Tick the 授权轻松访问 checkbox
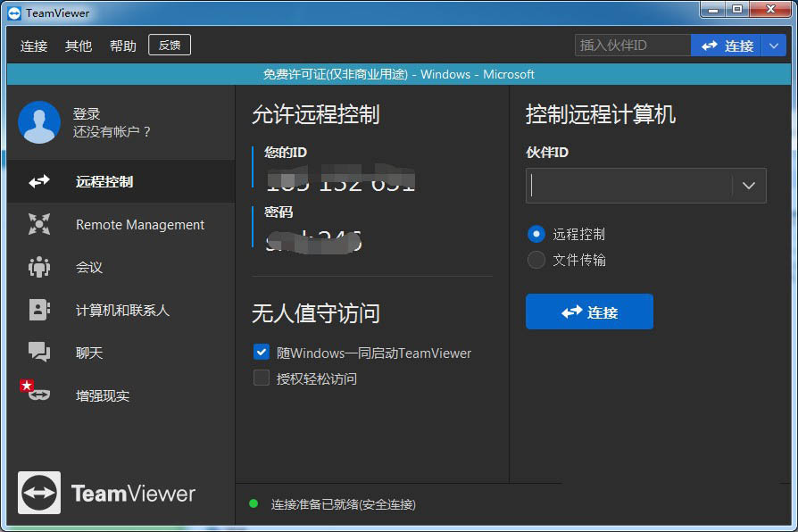The width and height of the screenshot is (798, 532). [x=262, y=378]
